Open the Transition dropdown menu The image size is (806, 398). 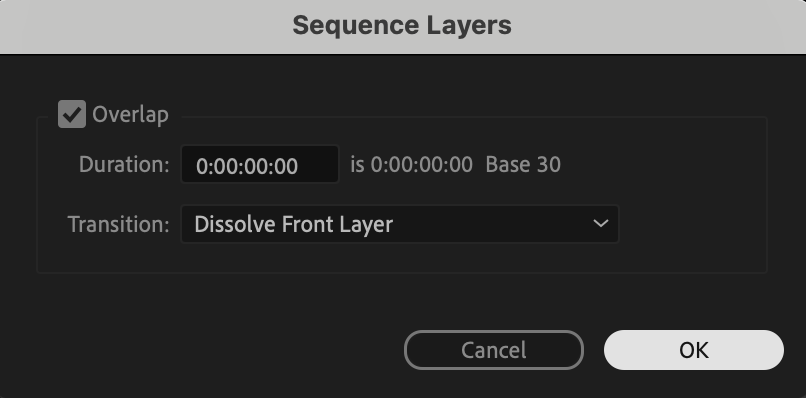pos(400,224)
